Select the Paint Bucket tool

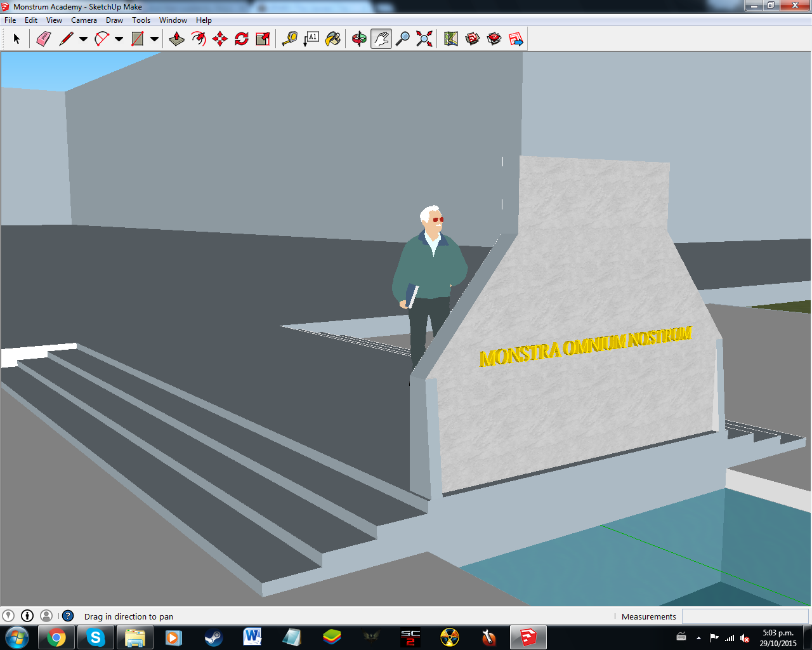tap(333, 39)
